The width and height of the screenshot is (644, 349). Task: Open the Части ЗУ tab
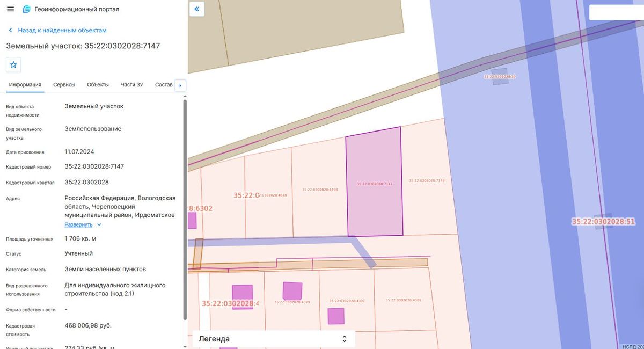(132, 85)
